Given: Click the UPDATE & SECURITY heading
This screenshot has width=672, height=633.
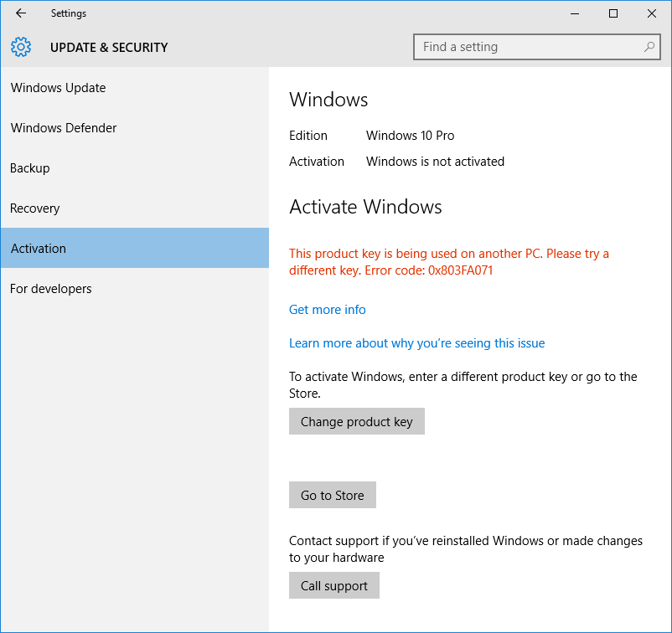Looking at the screenshot, I should pos(109,47).
